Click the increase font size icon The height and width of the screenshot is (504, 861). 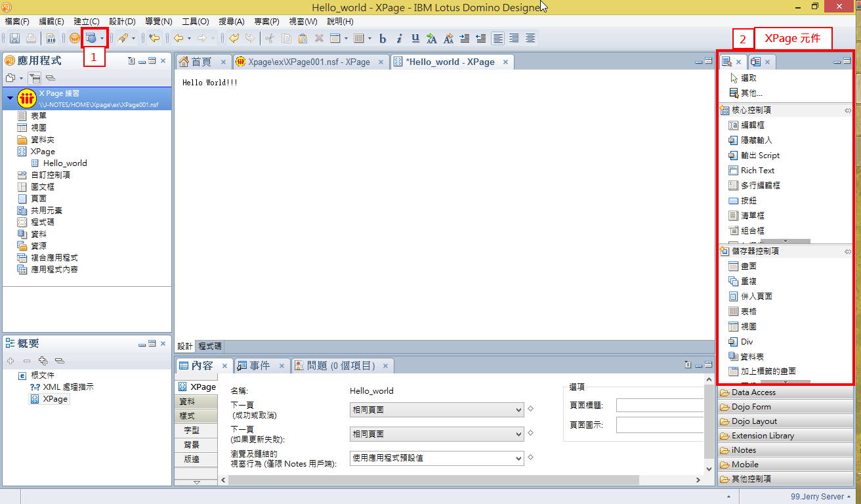click(x=431, y=39)
